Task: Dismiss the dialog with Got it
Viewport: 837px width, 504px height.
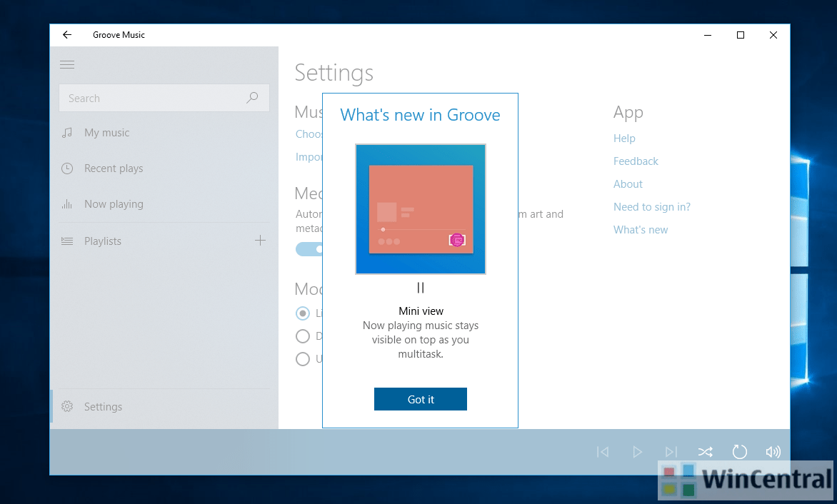Action: [x=420, y=399]
